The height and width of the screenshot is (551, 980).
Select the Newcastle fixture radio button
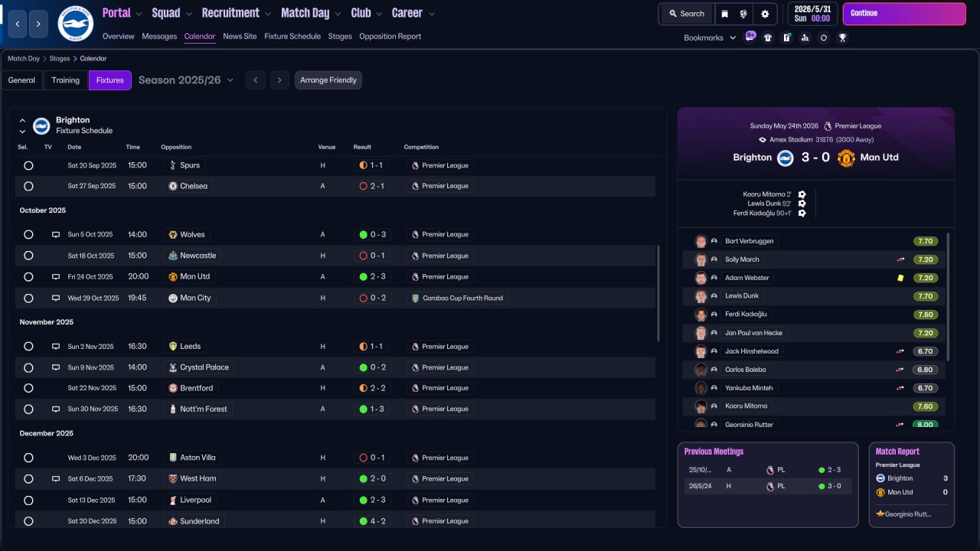click(28, 256)
